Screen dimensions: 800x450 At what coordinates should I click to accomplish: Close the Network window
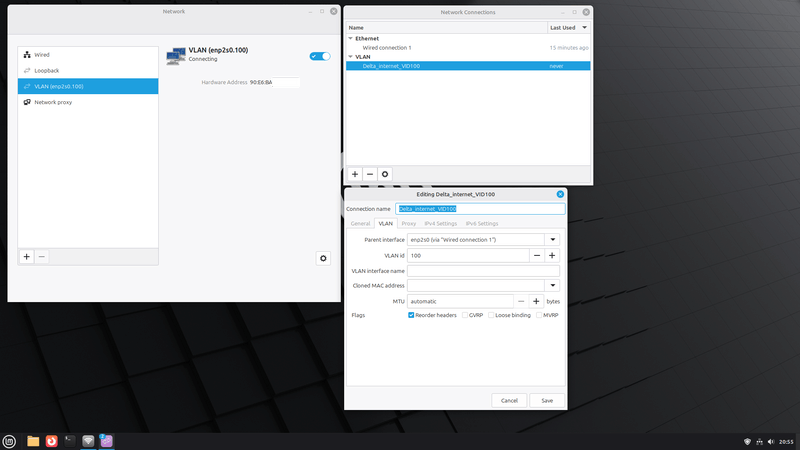click(x=334, y=11)
